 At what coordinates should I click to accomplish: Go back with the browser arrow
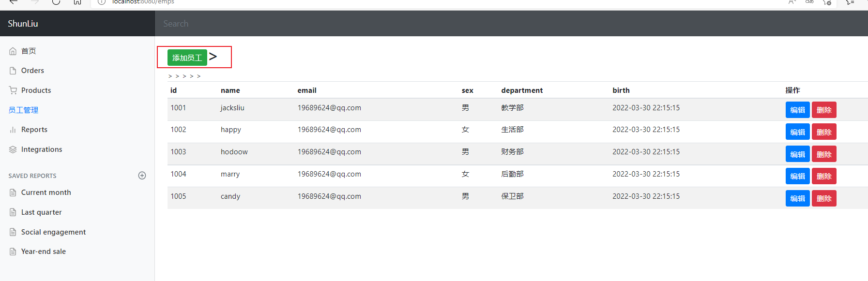(14, 2)
